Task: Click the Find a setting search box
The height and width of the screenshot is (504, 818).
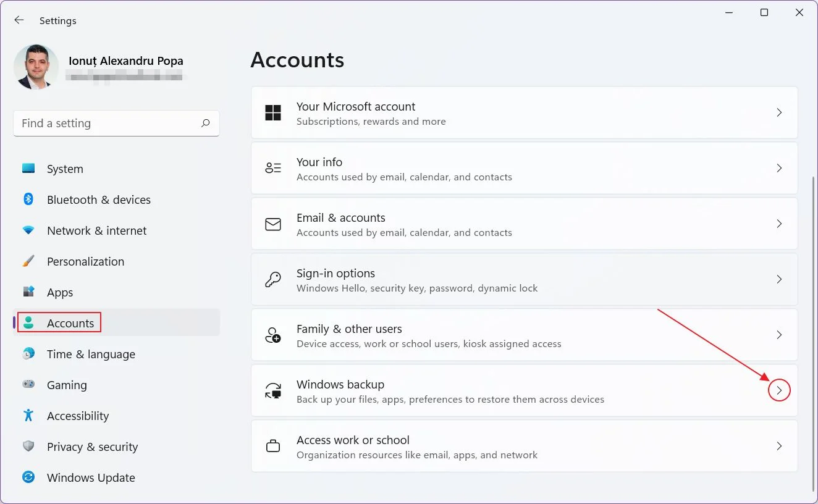Action: (116, 124)
